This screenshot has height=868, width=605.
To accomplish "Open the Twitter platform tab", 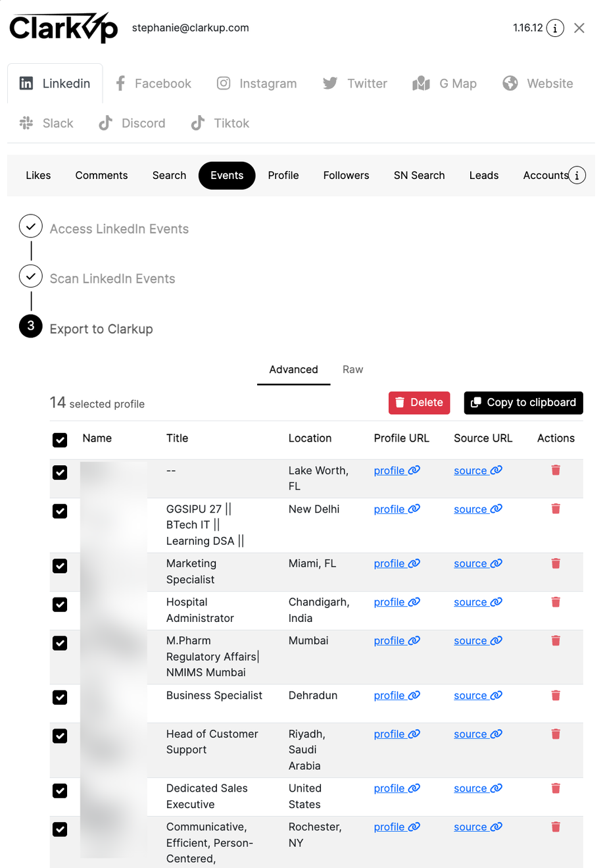I will (355, 84).
